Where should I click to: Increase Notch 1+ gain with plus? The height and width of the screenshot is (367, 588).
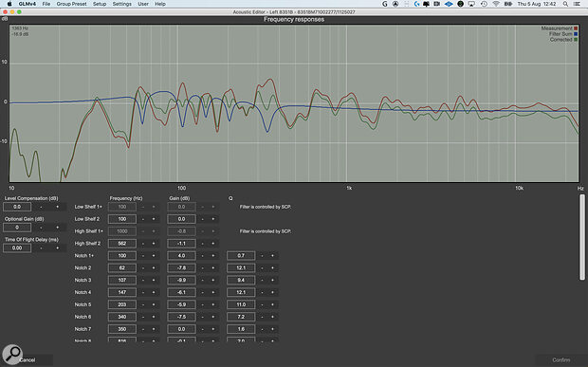(x=213, y=256)
